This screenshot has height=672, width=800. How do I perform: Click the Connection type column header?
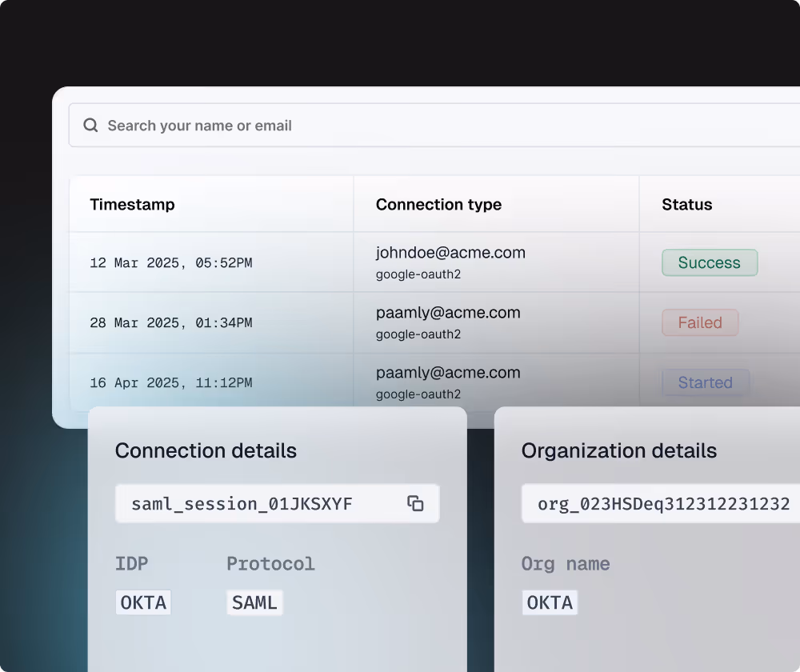pos(438,204)
